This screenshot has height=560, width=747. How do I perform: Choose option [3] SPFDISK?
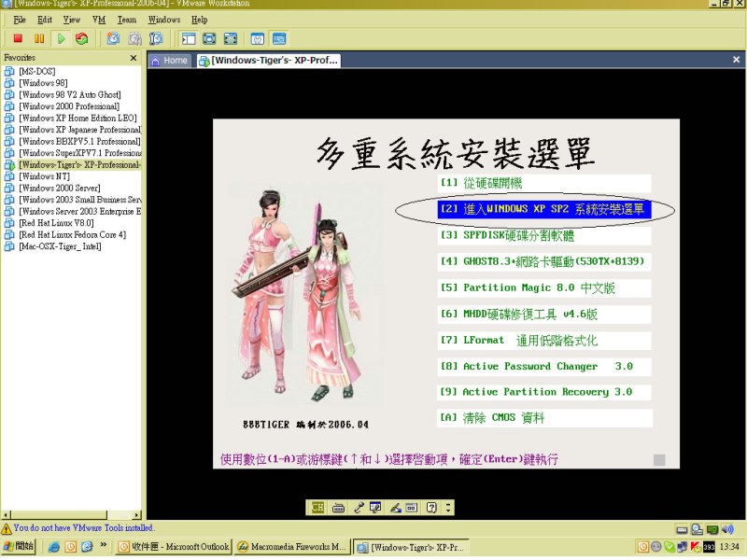coord(544,235)
